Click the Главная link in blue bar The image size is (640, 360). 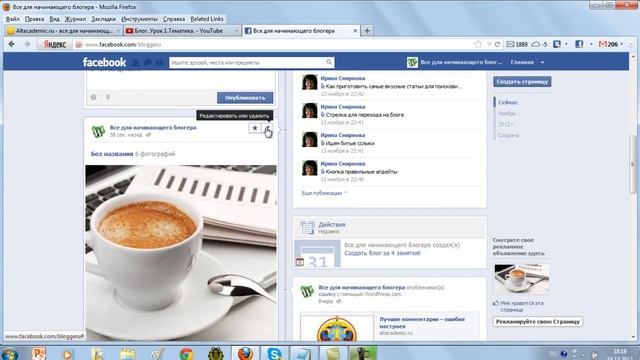tap(522, 62)
